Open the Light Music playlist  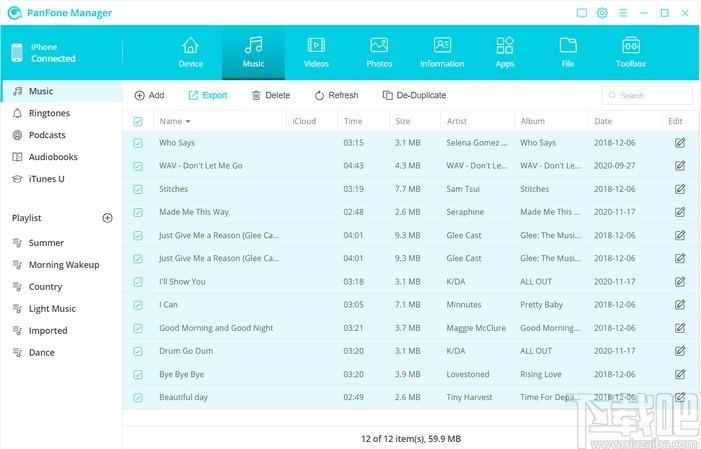(x=61, y=309)
